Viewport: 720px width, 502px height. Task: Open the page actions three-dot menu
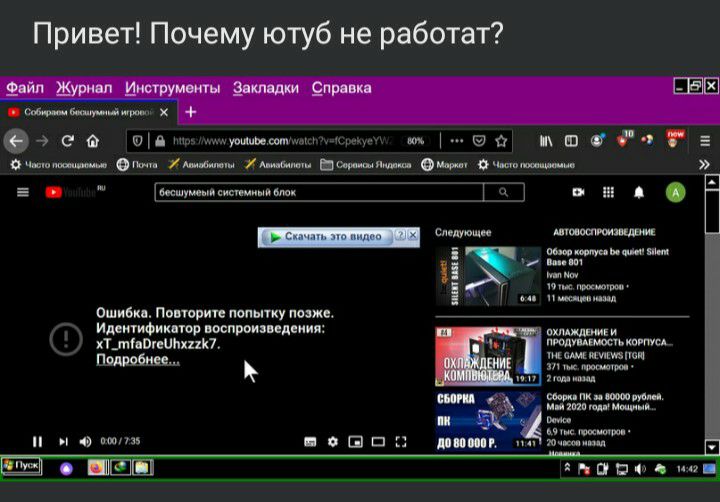(456, 141)
